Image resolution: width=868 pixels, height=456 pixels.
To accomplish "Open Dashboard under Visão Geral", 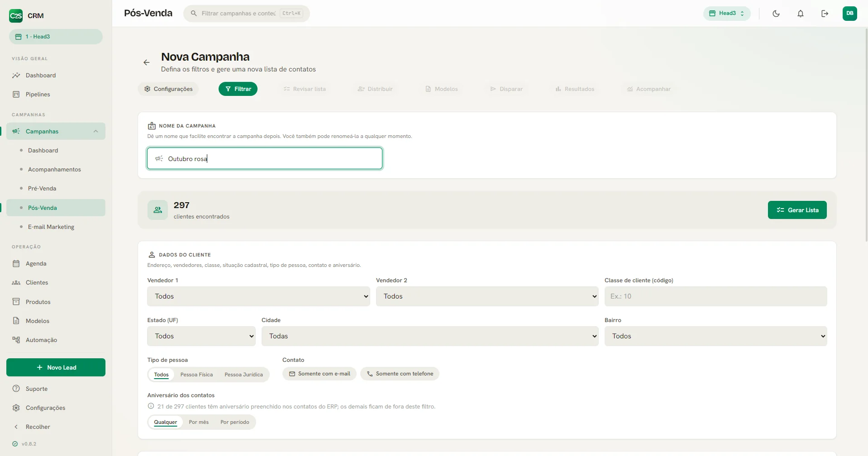I will click(x=56, y=76).
